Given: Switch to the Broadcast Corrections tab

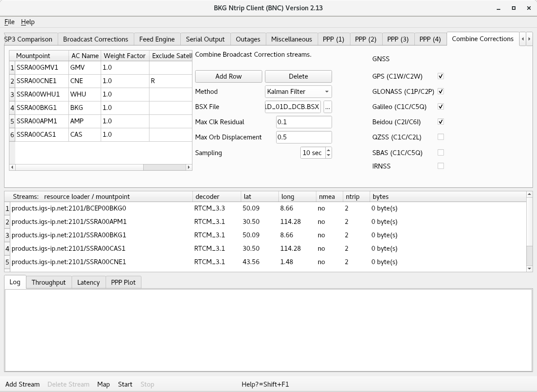Looking at the screenshot, I should coord(95,39).
